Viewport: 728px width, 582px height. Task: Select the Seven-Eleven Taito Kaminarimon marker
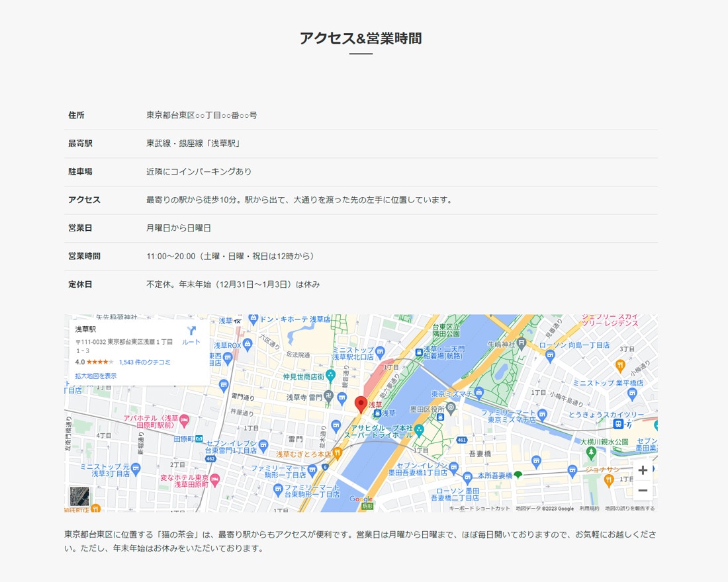tap(263, 446)
